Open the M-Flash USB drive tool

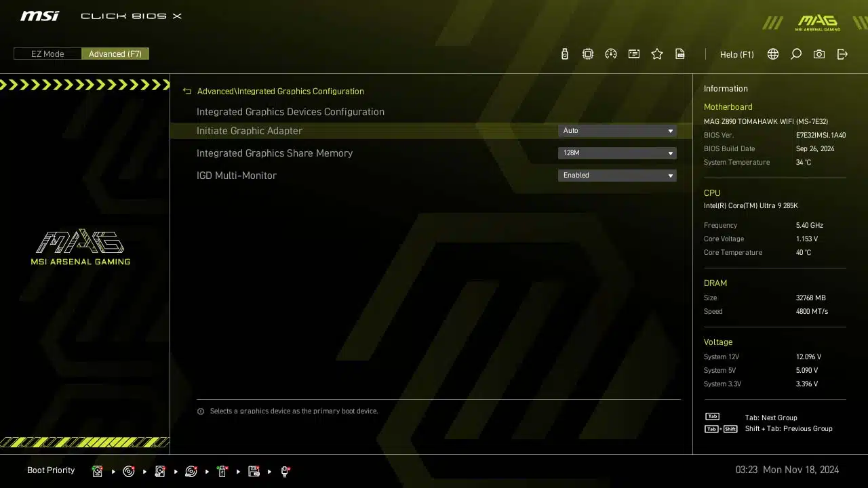(564, 54)
